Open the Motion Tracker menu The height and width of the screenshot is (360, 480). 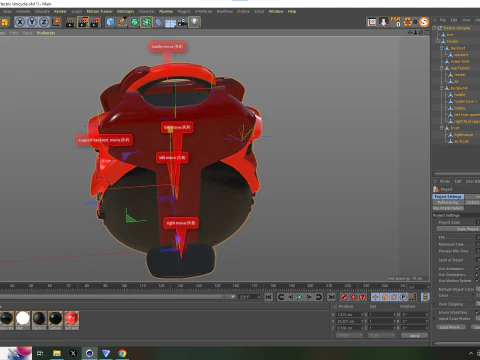click(x=100, y=11)
